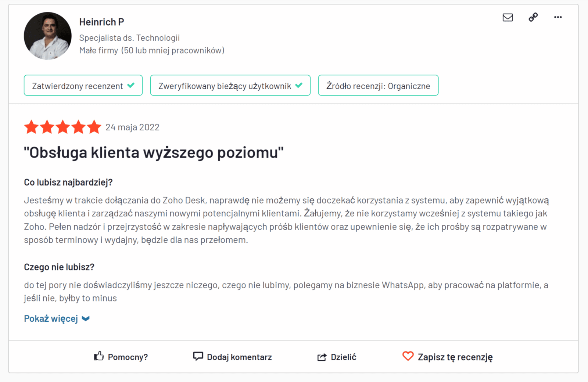Image resolution: width=588 pixels, height=382 pixels.
Task: Click the Dodaj komentarz label
Action: (239, 357)
